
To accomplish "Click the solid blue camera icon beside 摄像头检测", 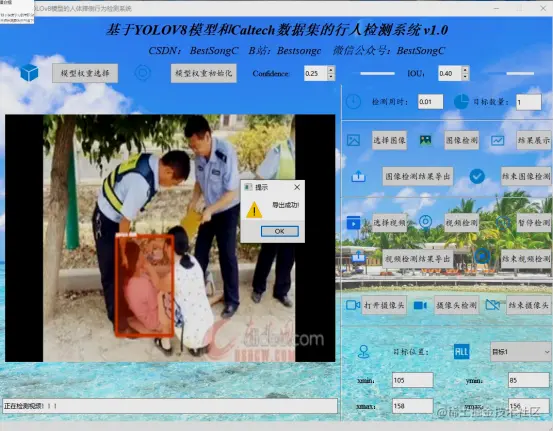I will click(420, 305).
